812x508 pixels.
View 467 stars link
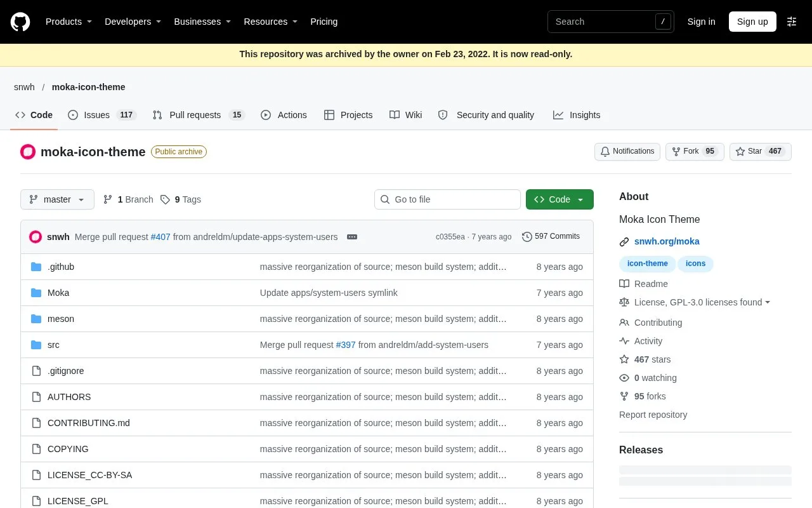(645, 359)
